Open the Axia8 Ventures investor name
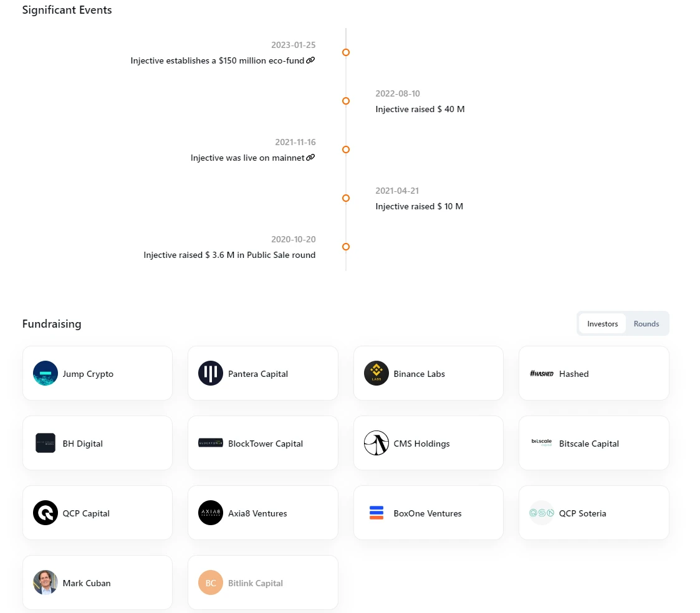The height and width of the screenshot is (613, 700). pyautogui.click(x=257, y=513)
